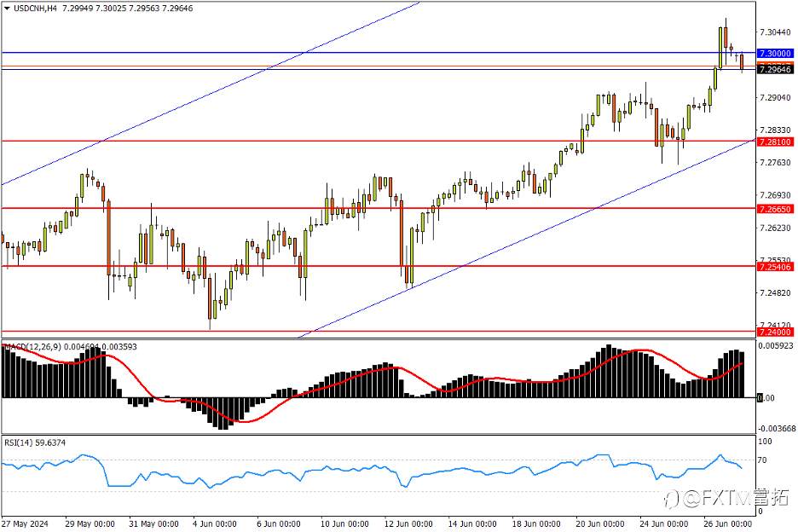Viewport: 798px width, 532px height.
Task: Click the MACD scale value 0.005923
Action: (x=776, y=345)
